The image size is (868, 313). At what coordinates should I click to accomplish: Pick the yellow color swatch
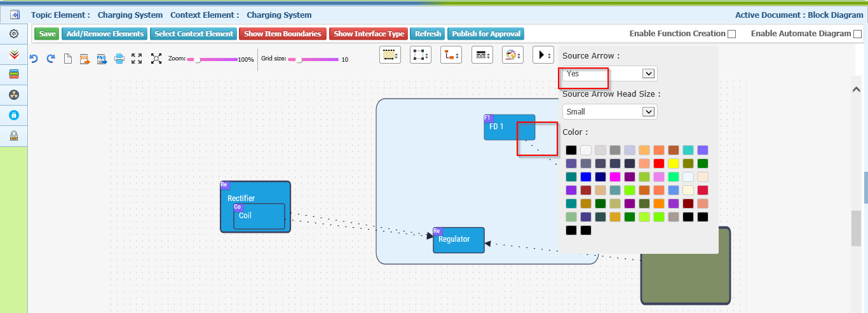point(673,163)
